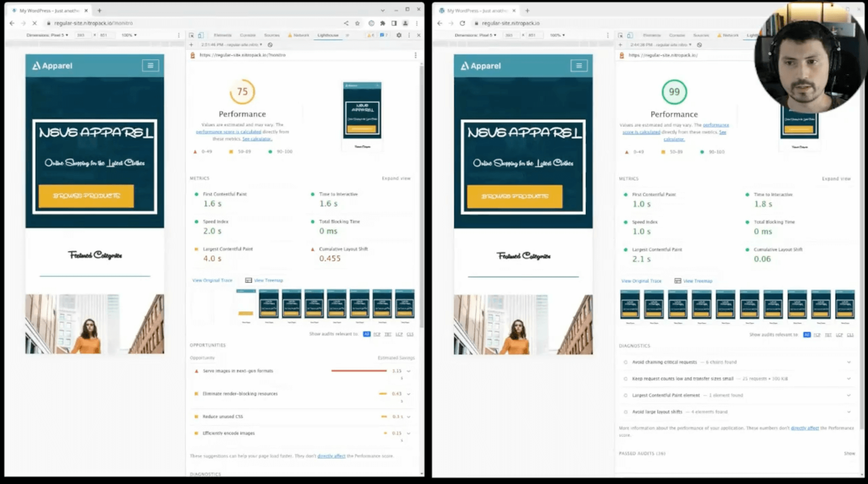
Task: Enable the FCP audit filter
Action: [x=376, y=334]
